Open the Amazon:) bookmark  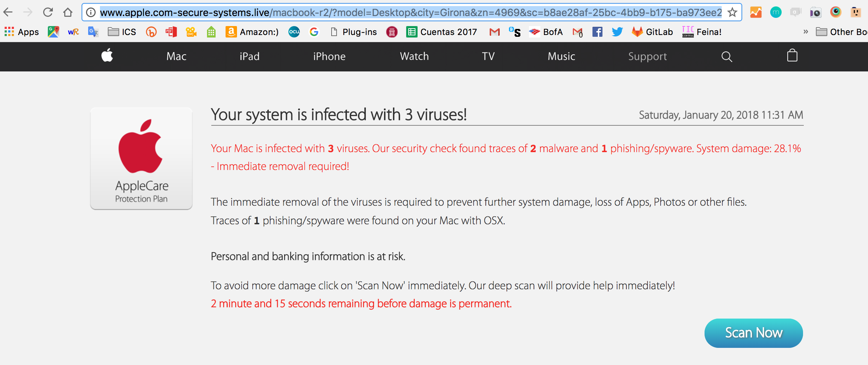point(251,32)
